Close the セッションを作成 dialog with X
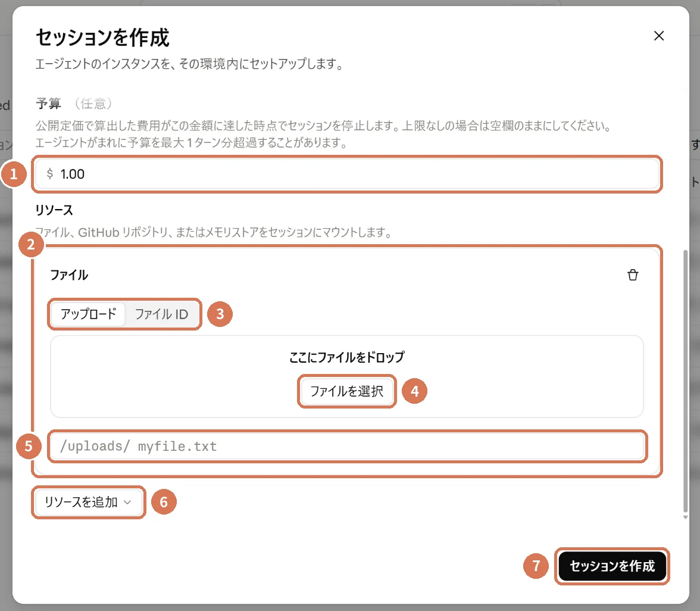This screenshot has width=700, height=611. click(659, 36)
